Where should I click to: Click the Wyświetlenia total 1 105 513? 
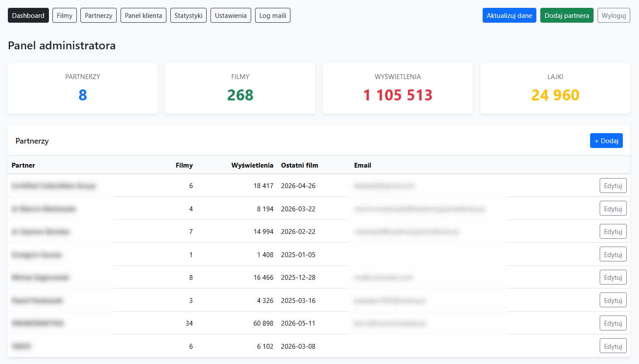coord(398,95)
